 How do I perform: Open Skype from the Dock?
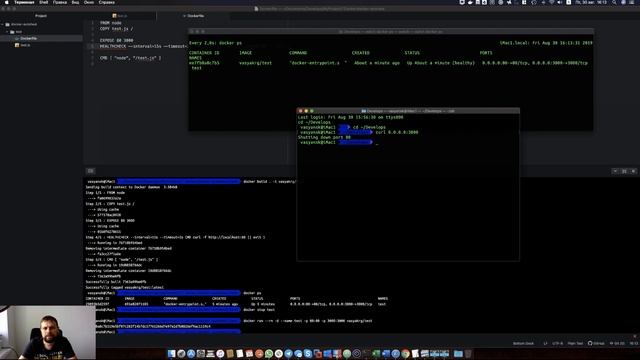(308, 353)
